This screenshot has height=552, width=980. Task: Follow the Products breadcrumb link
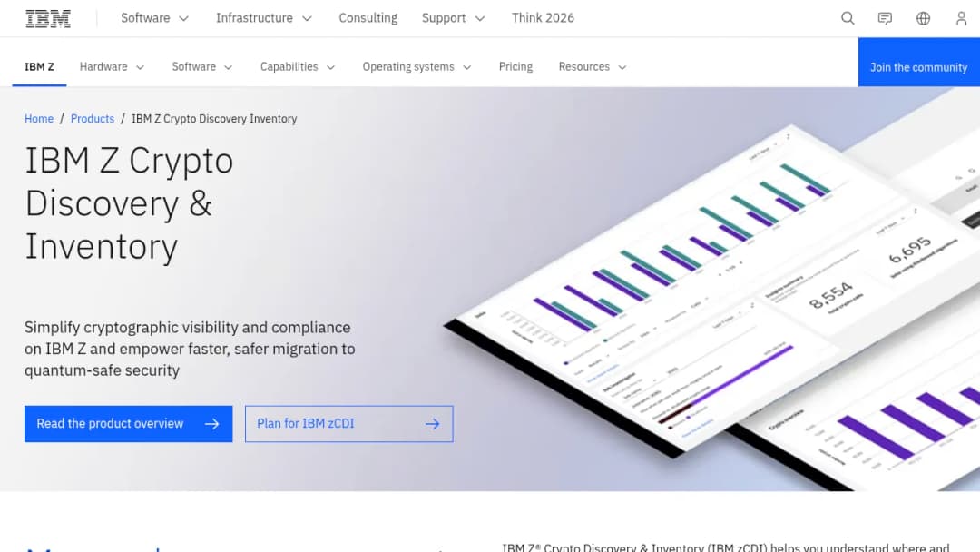click(93, 119)
